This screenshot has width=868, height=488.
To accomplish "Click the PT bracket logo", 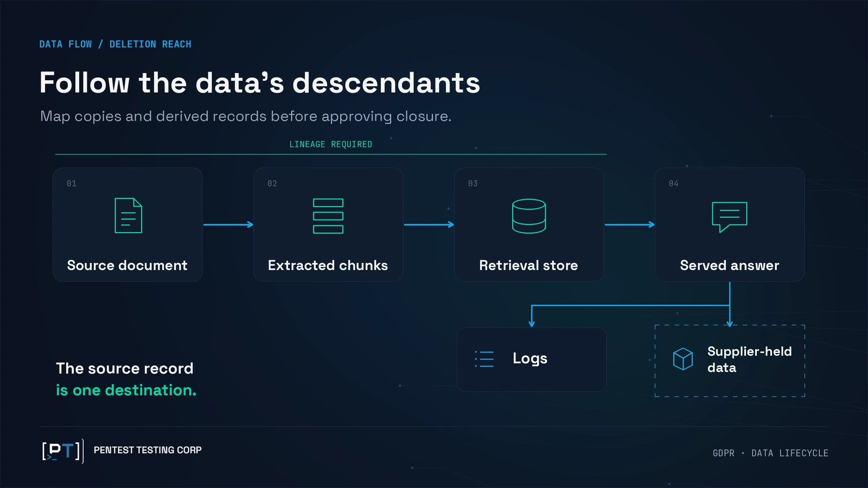I will coord(63,451).
